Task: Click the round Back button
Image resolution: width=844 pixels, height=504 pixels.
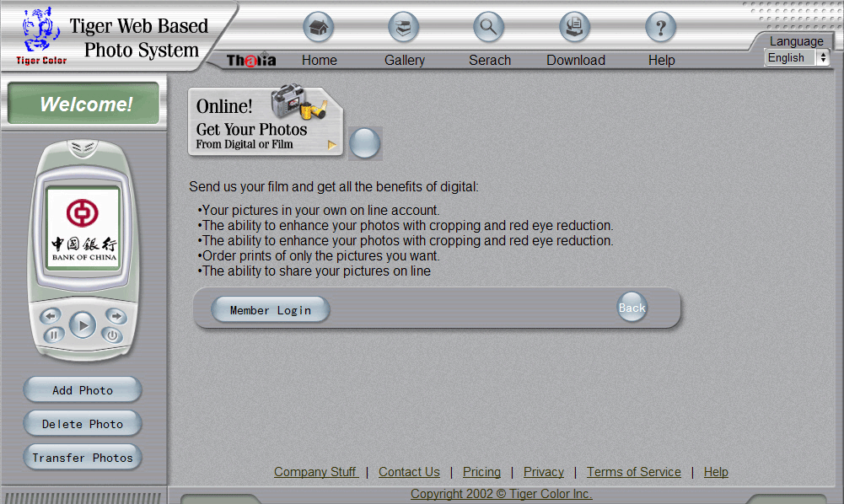Action: click(x=632, y=308)
